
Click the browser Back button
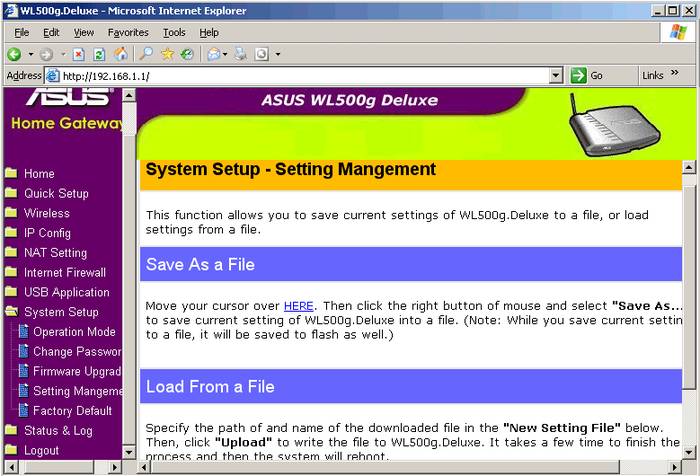point(14,54)
